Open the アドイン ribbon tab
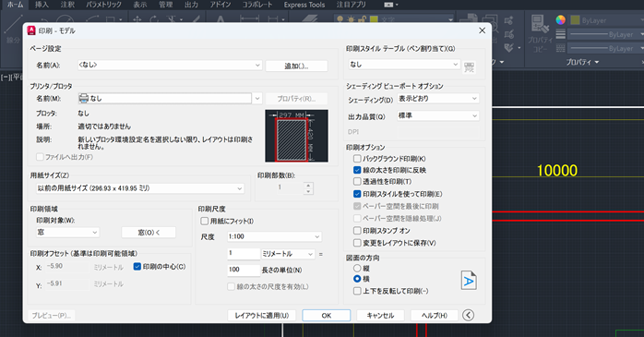The height and width of the screenshot is (337, 644). pyautogui.click(x=221, y=5)
